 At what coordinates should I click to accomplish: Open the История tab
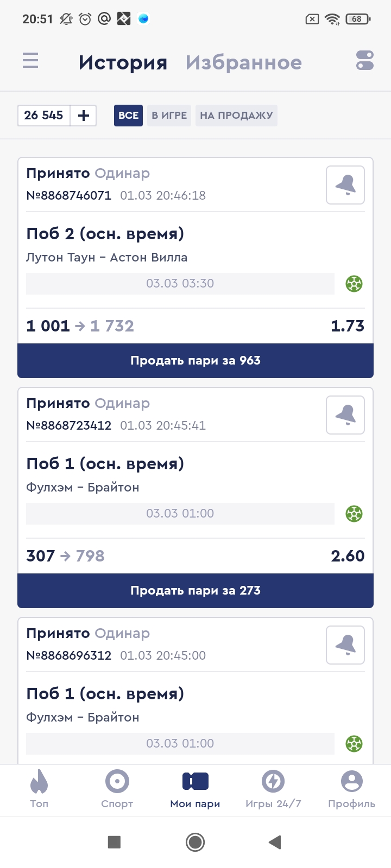[123, 62]
